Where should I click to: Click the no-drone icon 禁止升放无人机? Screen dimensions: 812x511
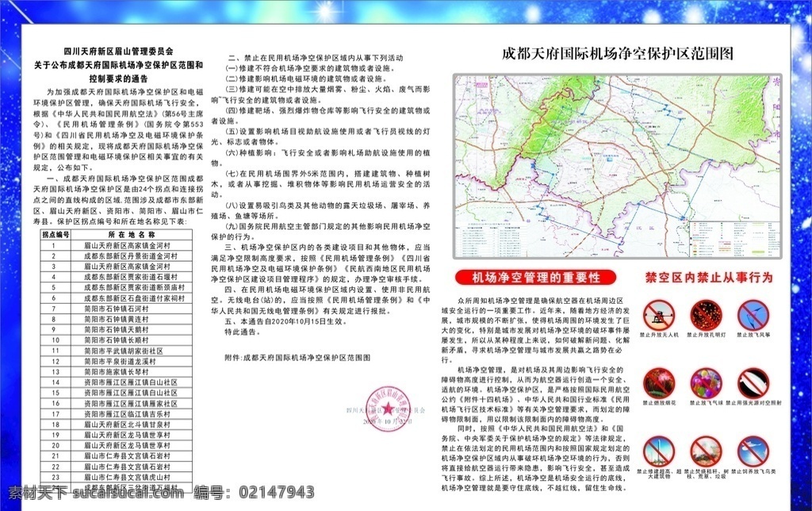[x=659, y=315]
